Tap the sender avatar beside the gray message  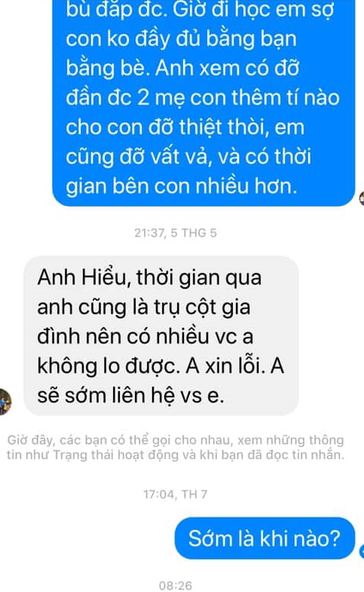[5, 402]
